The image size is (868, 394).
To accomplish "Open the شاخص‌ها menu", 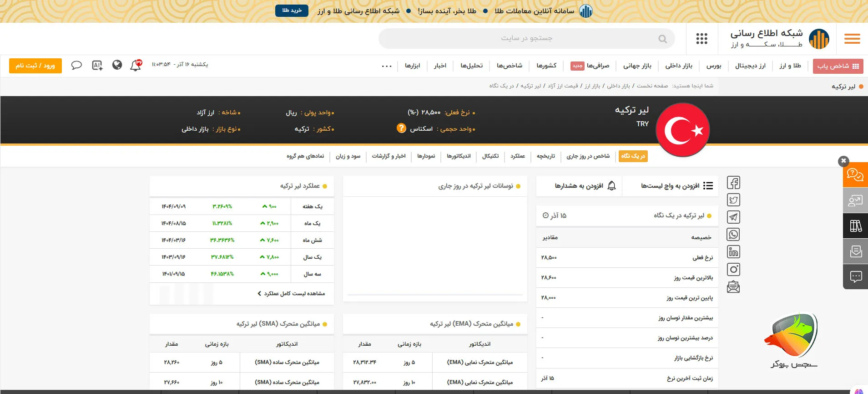I will coord(510,66).
